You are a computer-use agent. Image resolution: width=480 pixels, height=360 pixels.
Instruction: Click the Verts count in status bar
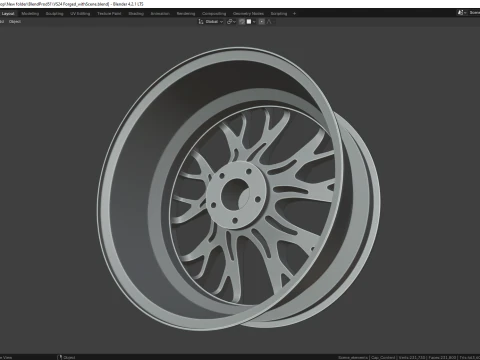coord(412,357)
